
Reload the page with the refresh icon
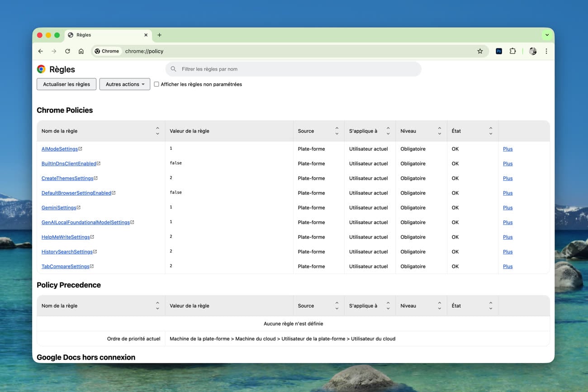(67, 51)
